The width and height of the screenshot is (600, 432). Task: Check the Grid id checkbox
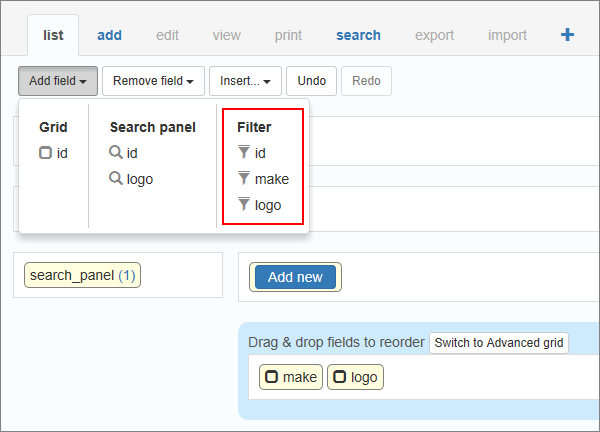tap(45, 153)
